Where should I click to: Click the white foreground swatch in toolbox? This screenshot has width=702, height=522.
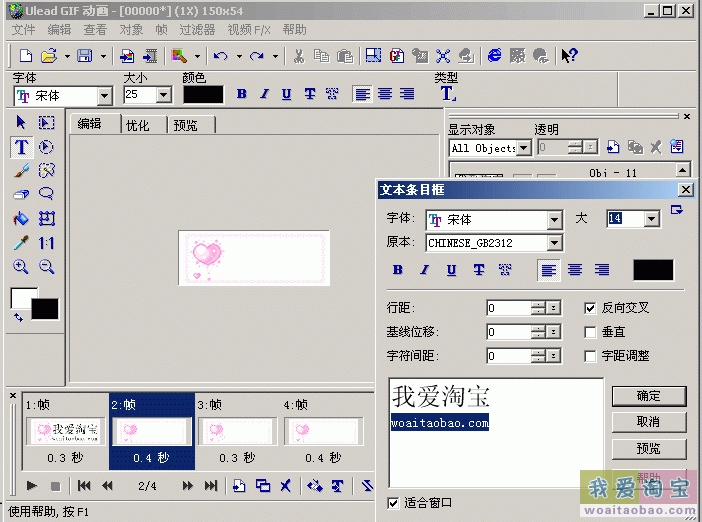tap(21, 296)
